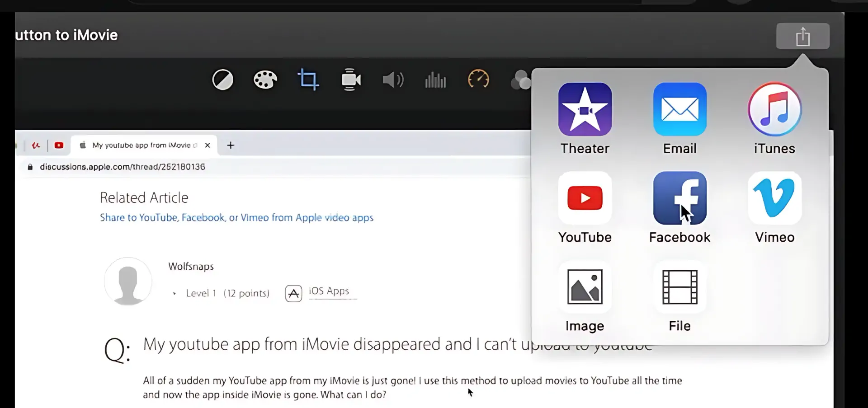Open the color balance tool
The image size is (868, 408).
tap(223, 80)
